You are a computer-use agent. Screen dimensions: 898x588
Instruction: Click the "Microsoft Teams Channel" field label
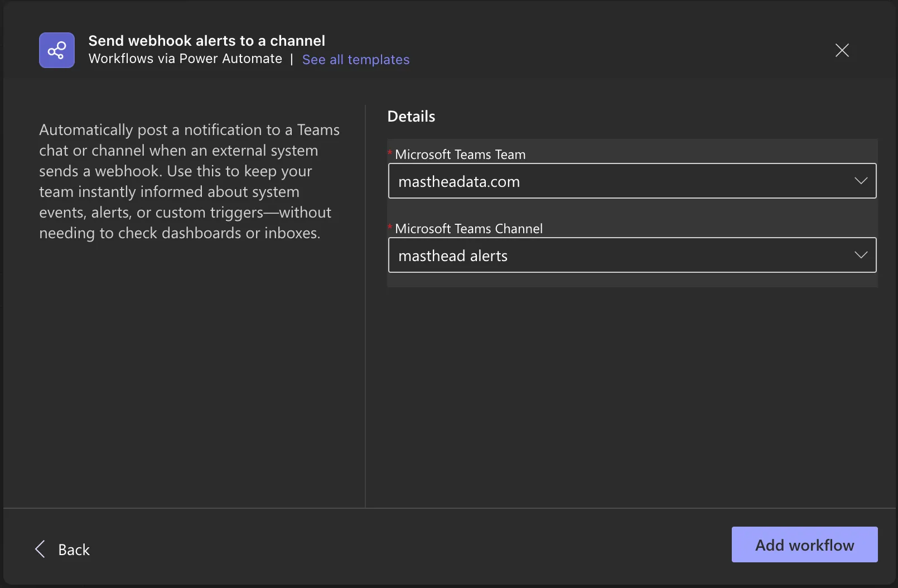[x=469, y=229]
